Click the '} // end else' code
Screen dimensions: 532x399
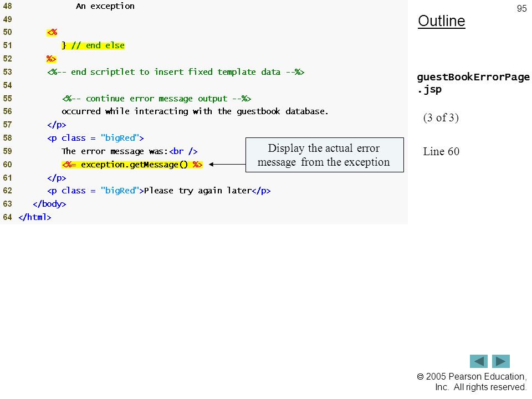93,45
